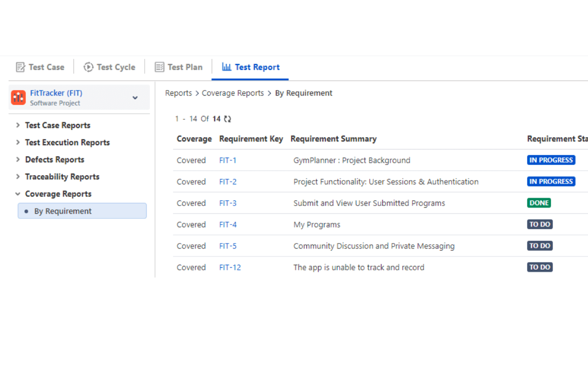Image resolution: width=588 pixels, height=392 pixels.
Task: Expand the Test Execution Reports section
Action: pyautogui.click(x=18, y=142)
